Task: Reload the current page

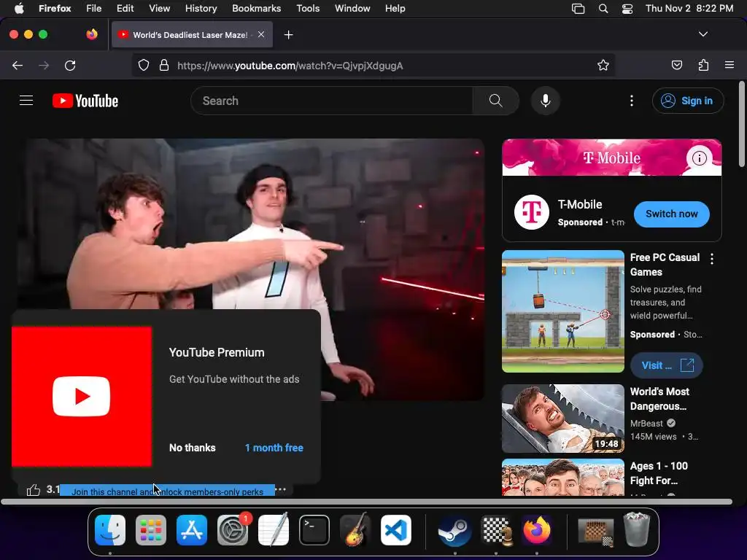Action: click(x=70, y=65)
